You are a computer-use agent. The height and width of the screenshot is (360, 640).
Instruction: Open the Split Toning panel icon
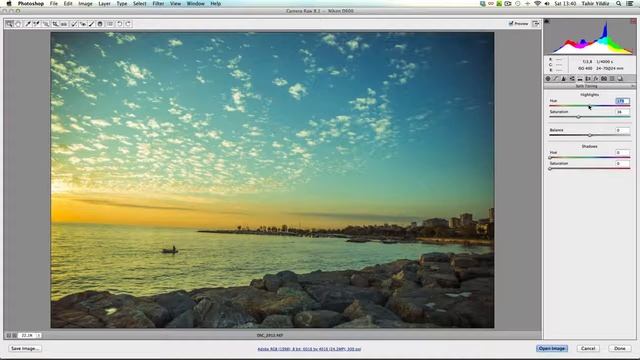(x=580, y=78)
